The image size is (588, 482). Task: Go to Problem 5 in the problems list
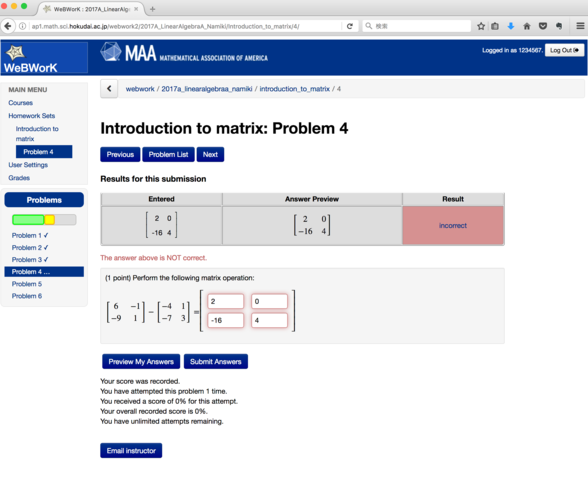27,284
